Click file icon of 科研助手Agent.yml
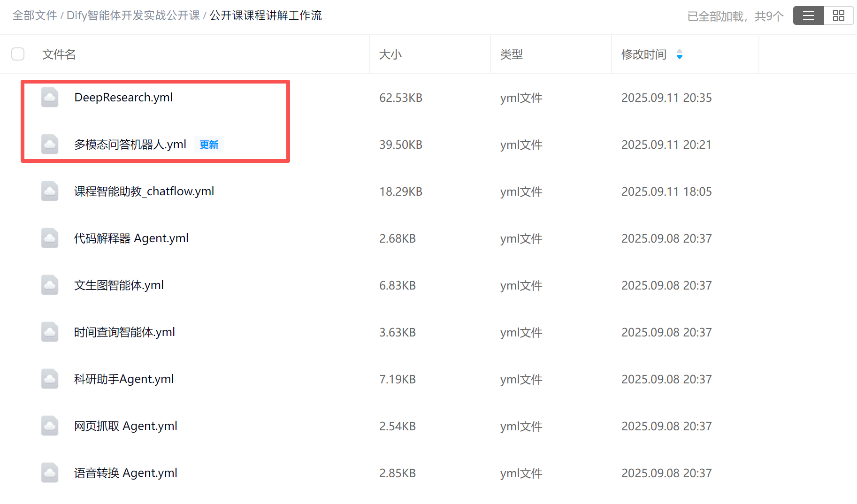This screenshot has width=857, height=504. 50,379
